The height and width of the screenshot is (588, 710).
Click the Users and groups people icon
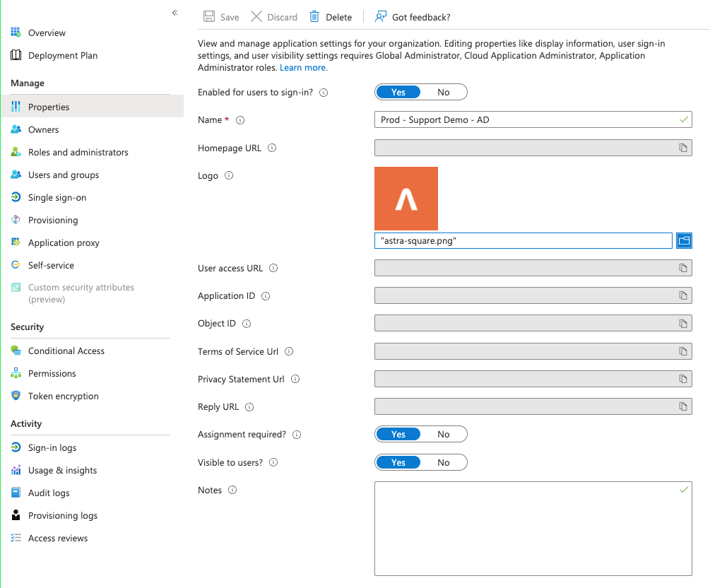(x=16, y=175)
